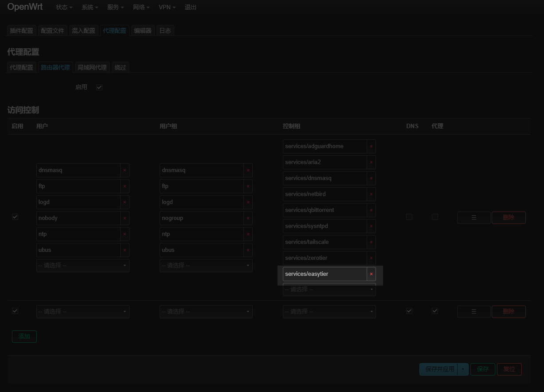
Task: Click the × next to services/tailscale
Action: click(x=371, y=242)
